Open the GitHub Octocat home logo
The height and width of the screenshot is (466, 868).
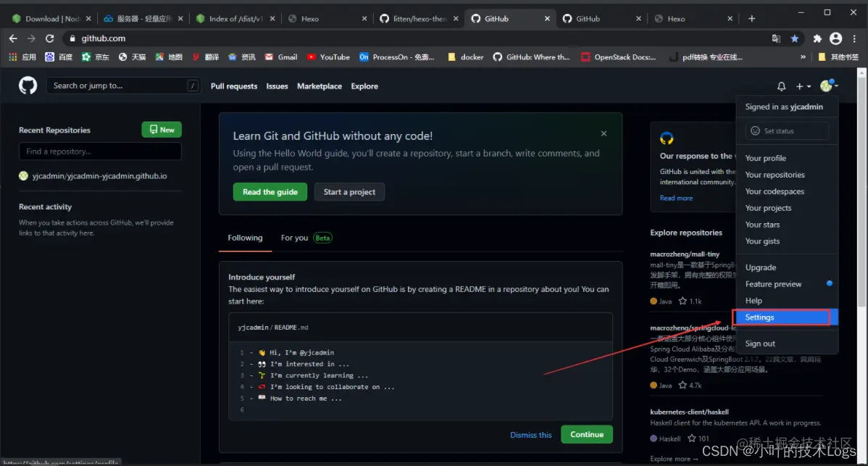coord(28,86)
